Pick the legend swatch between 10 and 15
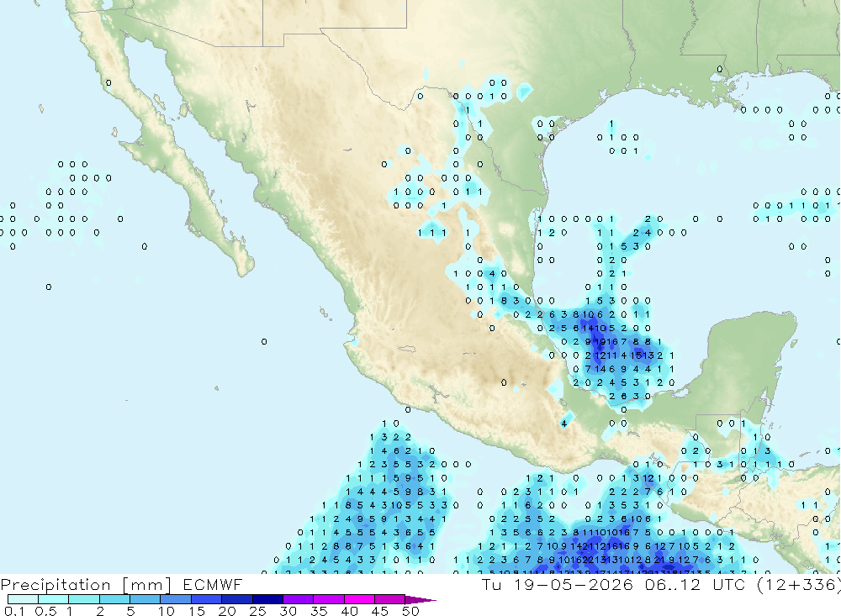Viewport: 841px width, 616px height. tap(176, 599)
